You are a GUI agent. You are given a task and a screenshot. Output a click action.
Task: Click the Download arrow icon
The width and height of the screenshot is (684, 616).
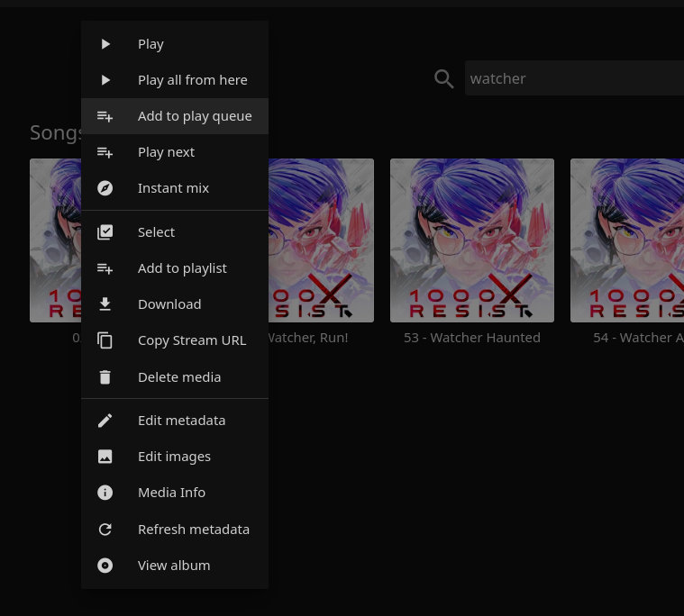coord(105,304)
